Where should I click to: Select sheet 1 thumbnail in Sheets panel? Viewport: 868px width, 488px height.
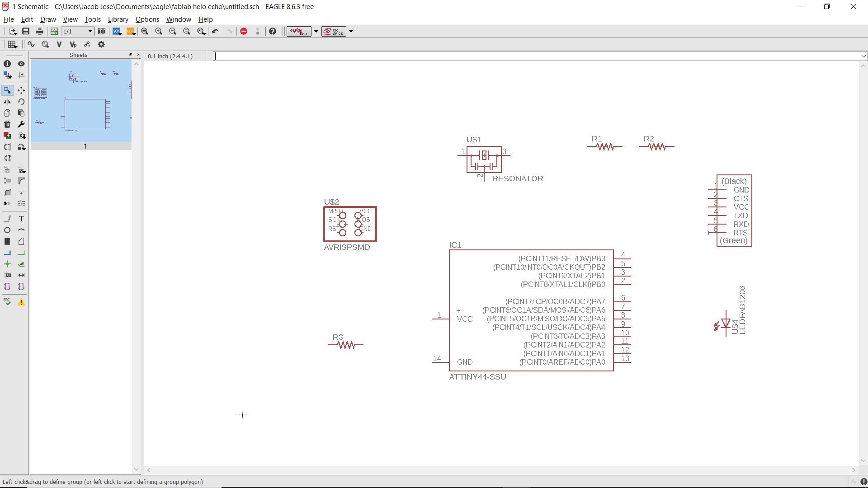pos(81,101)
